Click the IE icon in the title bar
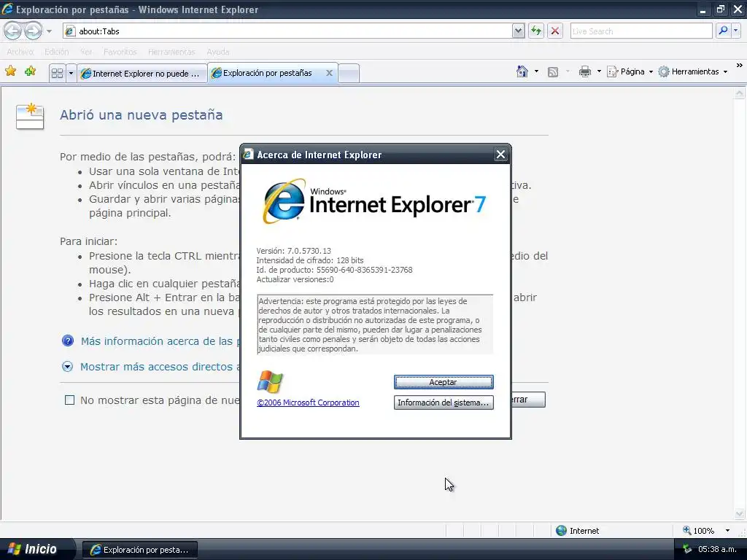This screenshot has height=560, width=747. [7, 9]
